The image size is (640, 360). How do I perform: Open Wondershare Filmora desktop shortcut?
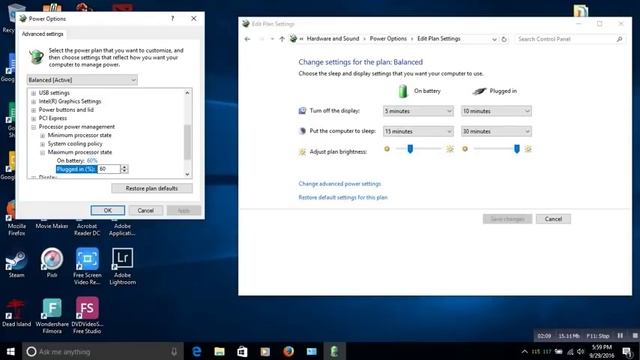52,316
